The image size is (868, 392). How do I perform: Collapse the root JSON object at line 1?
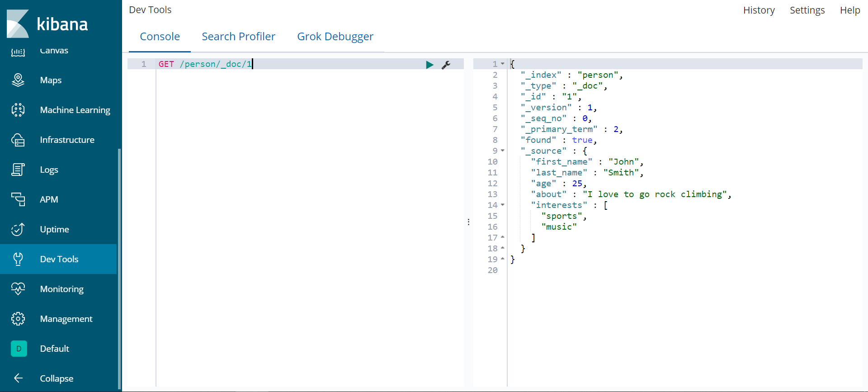503,64
